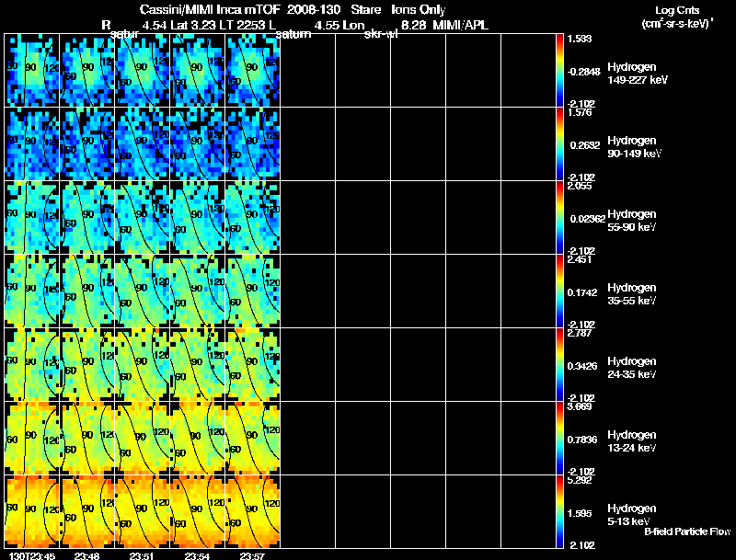Click the Hydrogen 5-13 keV color bar

pyautogui.click(x=559, y=511)
